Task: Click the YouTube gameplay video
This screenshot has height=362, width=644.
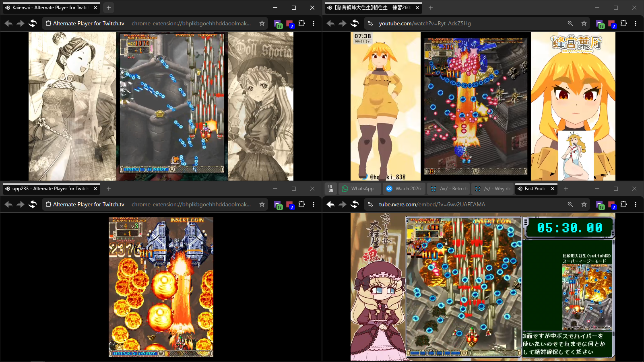Action: coord(483,106)
